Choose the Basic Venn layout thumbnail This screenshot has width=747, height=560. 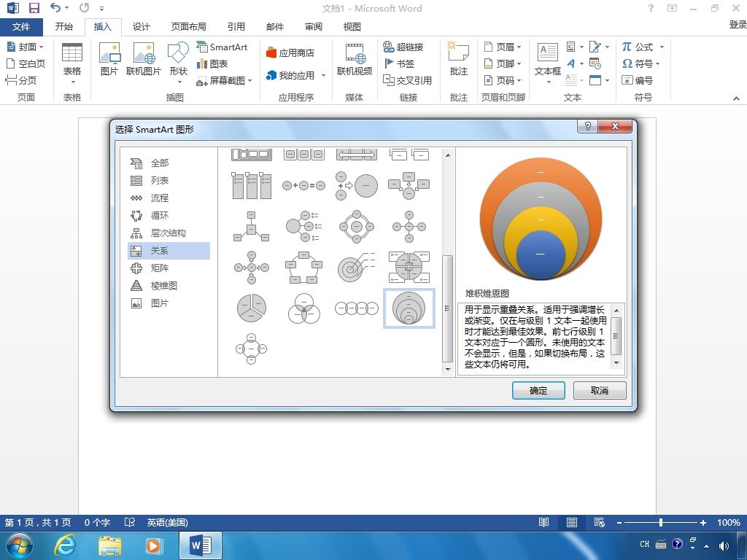[x=304, y=308]
